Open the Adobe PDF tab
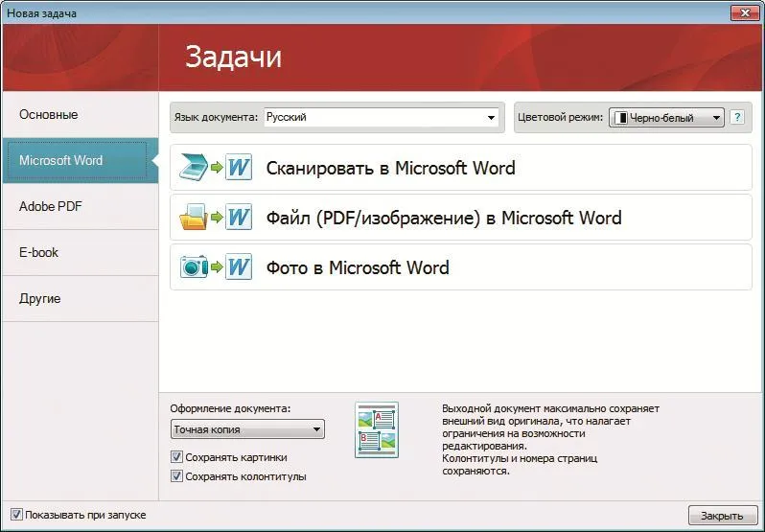This screenshot has width=765, height=532. click(x=81, y=206)
